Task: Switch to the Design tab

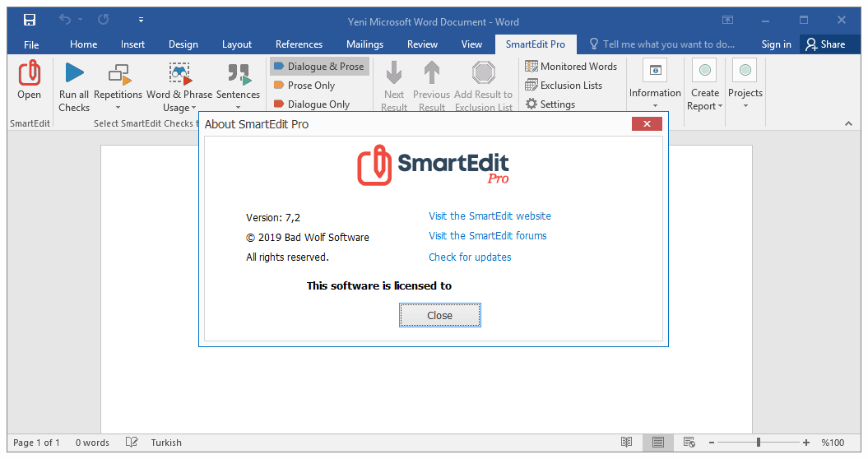Action: point(183,44)
